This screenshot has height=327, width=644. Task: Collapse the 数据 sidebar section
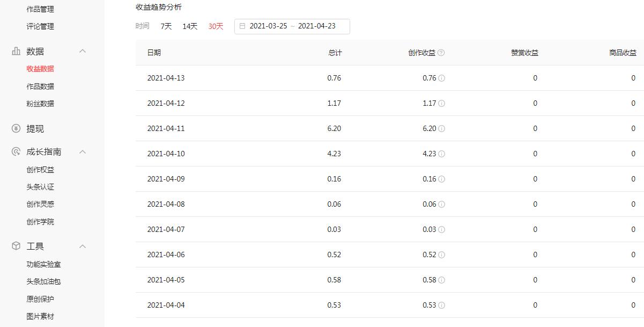pyautogui.click(x=83, y=51)
